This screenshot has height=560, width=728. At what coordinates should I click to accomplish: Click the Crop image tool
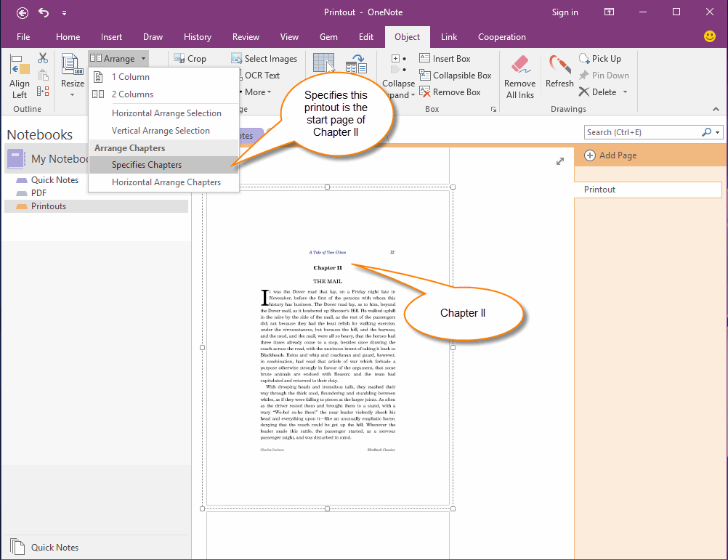pyautogui.click(x=190, y=58)
